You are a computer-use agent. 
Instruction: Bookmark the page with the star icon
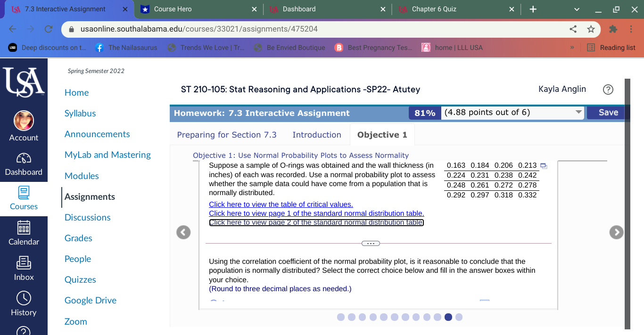click(591, 29)
